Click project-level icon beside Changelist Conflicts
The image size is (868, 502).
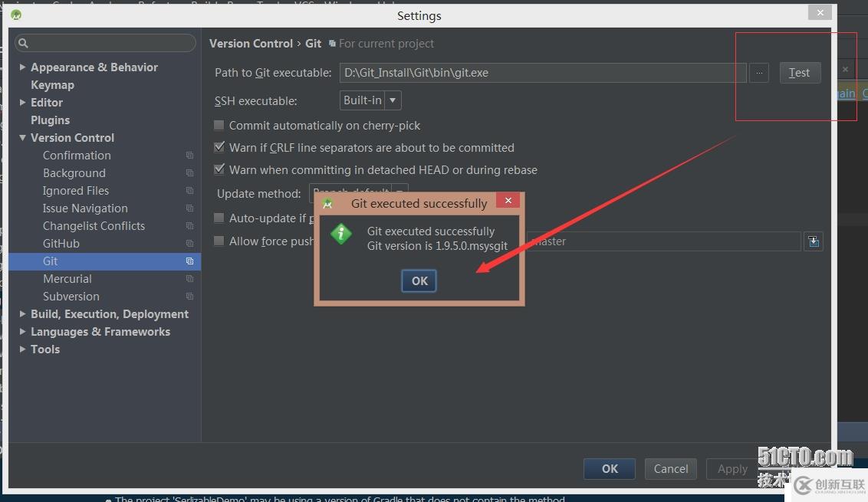[x=190, y=226]
